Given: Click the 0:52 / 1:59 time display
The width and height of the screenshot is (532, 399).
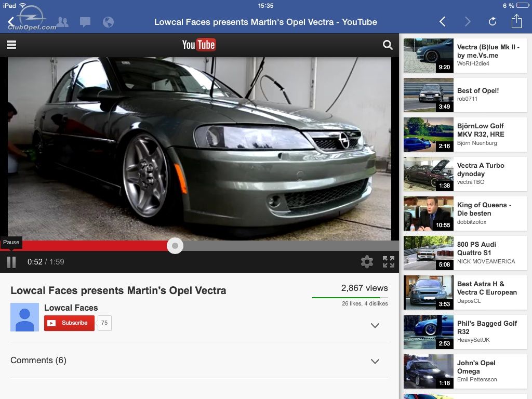Looking at the screenshot, I should coord(46,262).
